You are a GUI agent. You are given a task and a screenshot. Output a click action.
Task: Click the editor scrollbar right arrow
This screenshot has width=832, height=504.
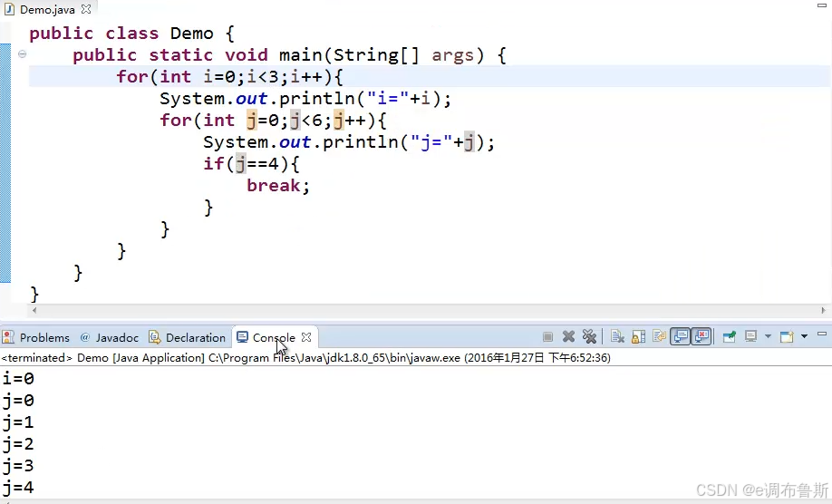[x=824, y=310]
